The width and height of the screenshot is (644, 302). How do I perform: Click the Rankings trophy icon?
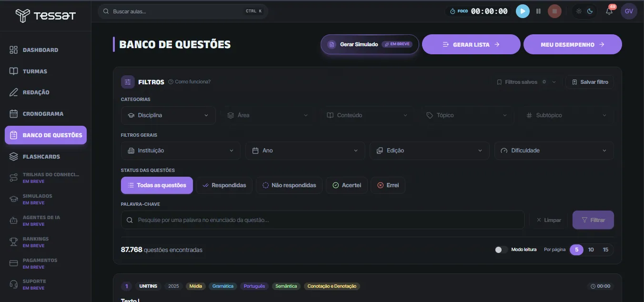14,242
